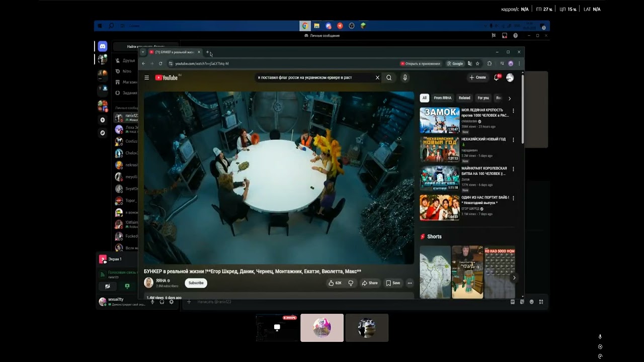Add a server in Discord sidebar

click(103, 120)
